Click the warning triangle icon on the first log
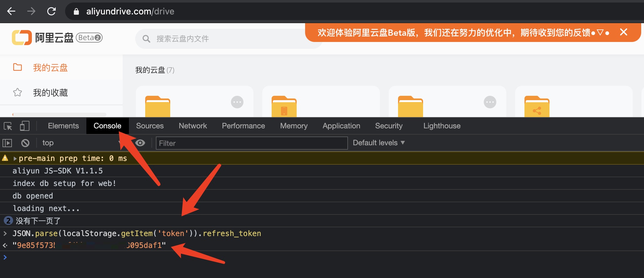This screenshot has width=644, height=278. 5,158
